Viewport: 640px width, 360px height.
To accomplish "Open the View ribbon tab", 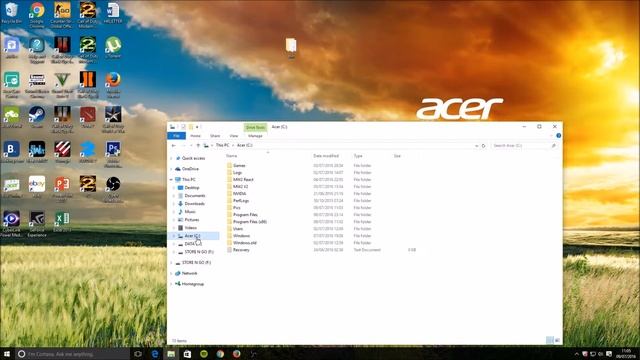I will tap(233, 136).
